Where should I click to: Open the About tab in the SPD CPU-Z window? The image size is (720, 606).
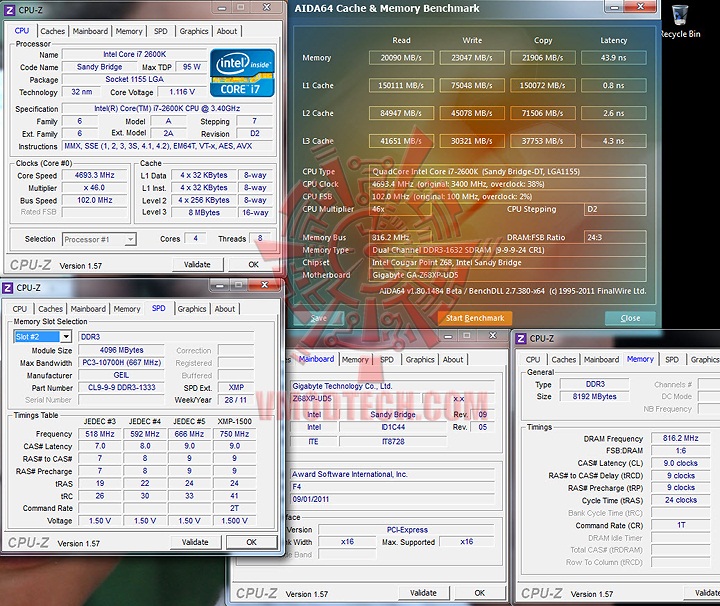pos(225,309)
